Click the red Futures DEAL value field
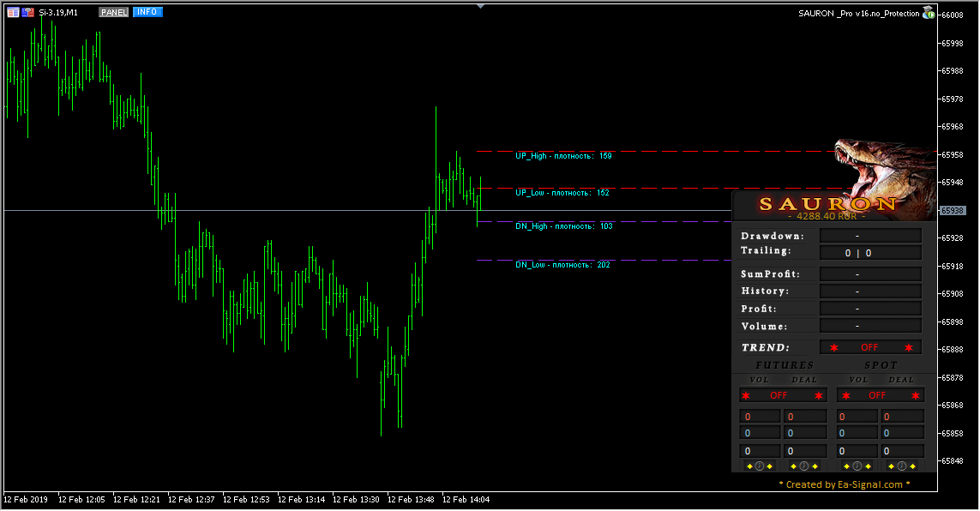The image size is (980, 511). click(x=805, y=417)
